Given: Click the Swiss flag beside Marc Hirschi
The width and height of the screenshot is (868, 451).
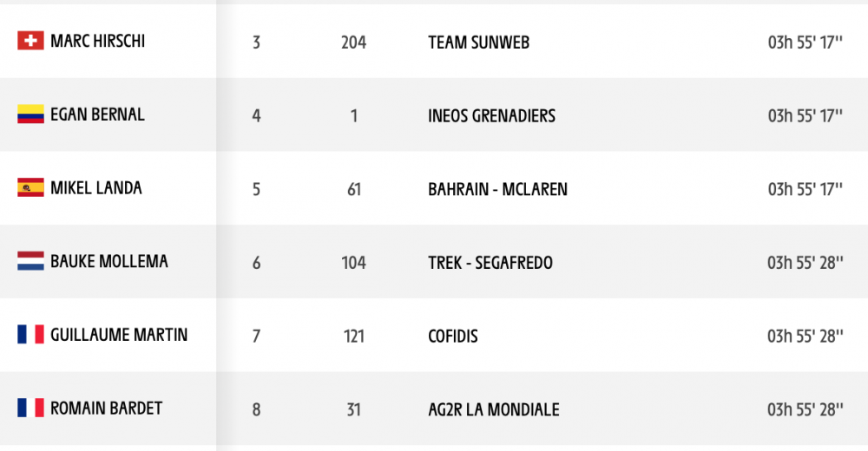Looking at the screenshot, I should pos(30,41).
